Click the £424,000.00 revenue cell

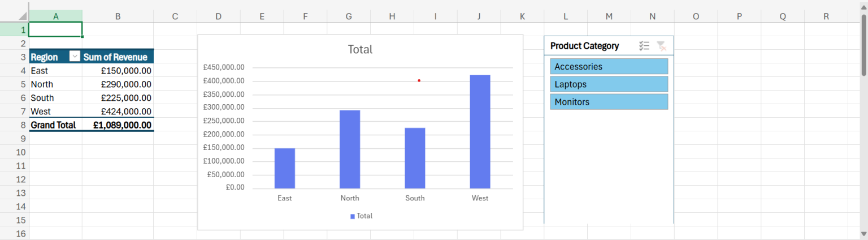118,112
